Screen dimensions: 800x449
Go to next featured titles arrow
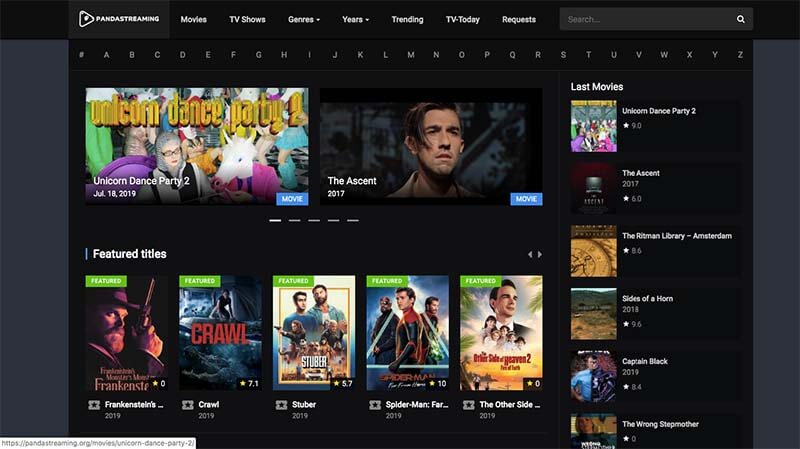pos(540,254)
